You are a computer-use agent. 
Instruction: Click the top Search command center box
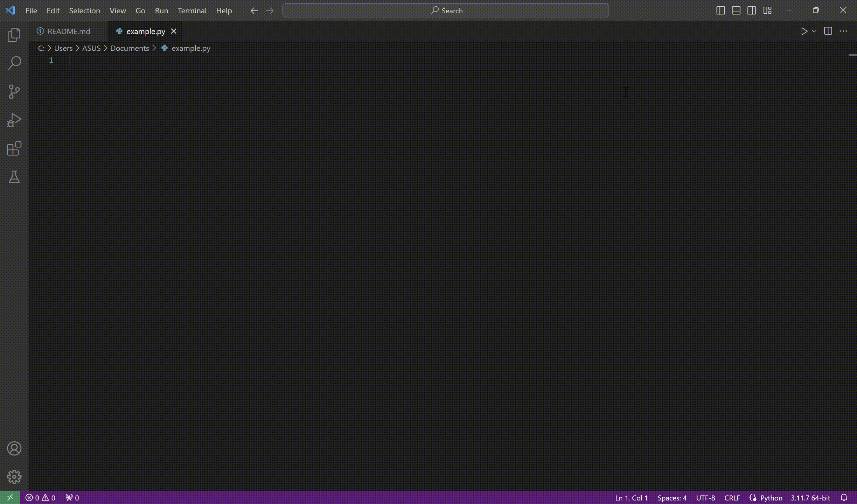[445, 10]
